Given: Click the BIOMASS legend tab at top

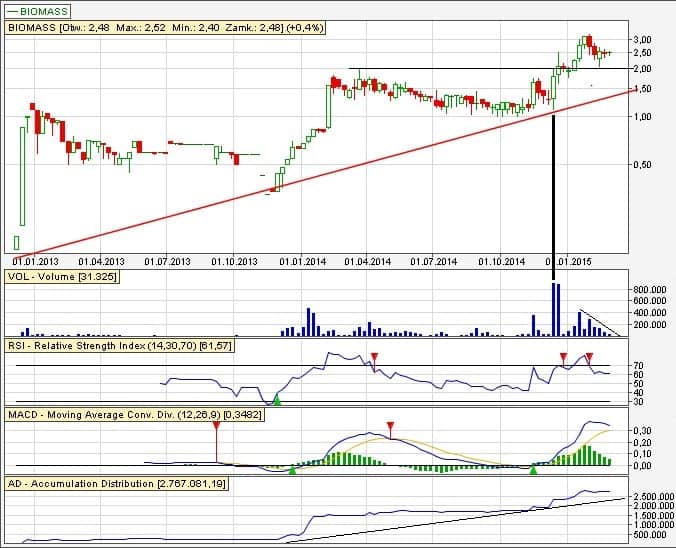Looking at the screenshot, I should click(x=39, y=9).
